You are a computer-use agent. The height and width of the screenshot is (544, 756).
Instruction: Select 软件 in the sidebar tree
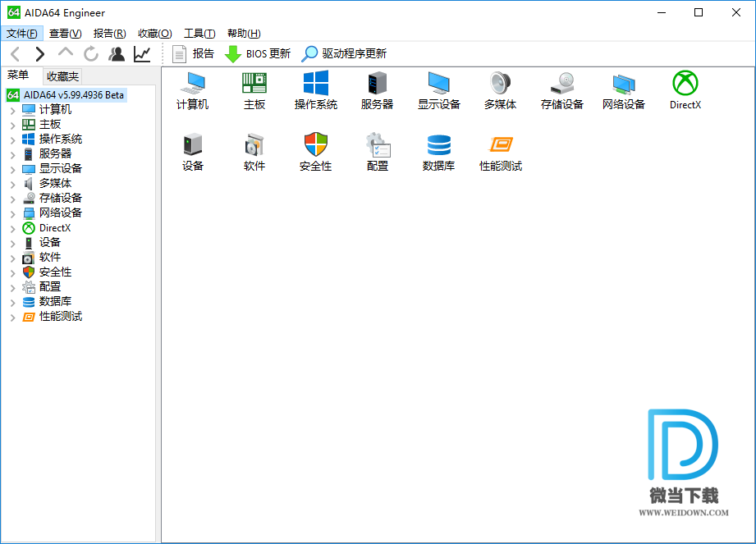coord(49,258)
